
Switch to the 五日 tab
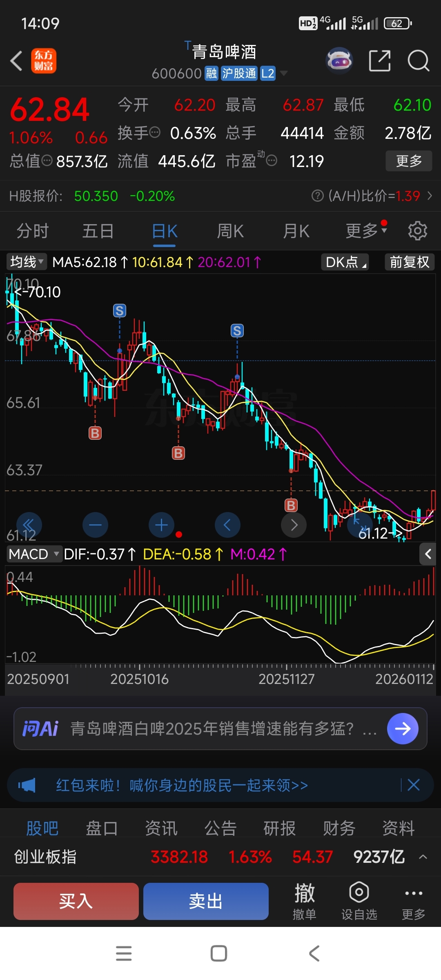click(98, 231)
